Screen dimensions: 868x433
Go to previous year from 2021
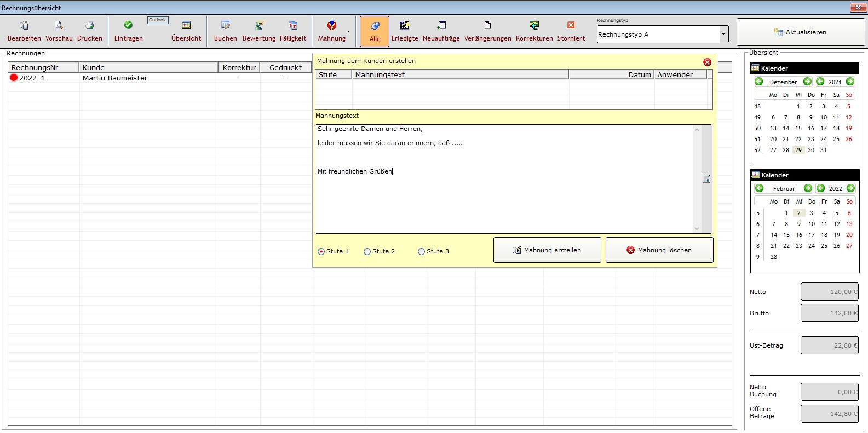tap(820, 82)
